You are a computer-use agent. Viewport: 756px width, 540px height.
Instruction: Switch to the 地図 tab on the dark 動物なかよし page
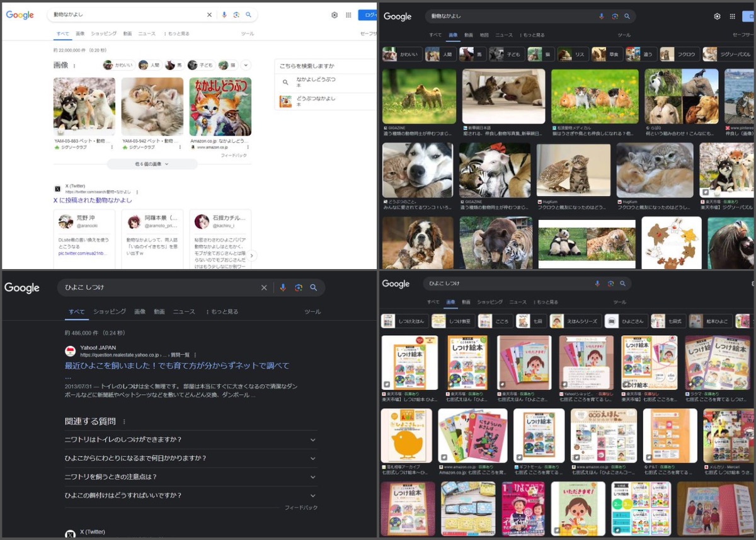[484, 35]
